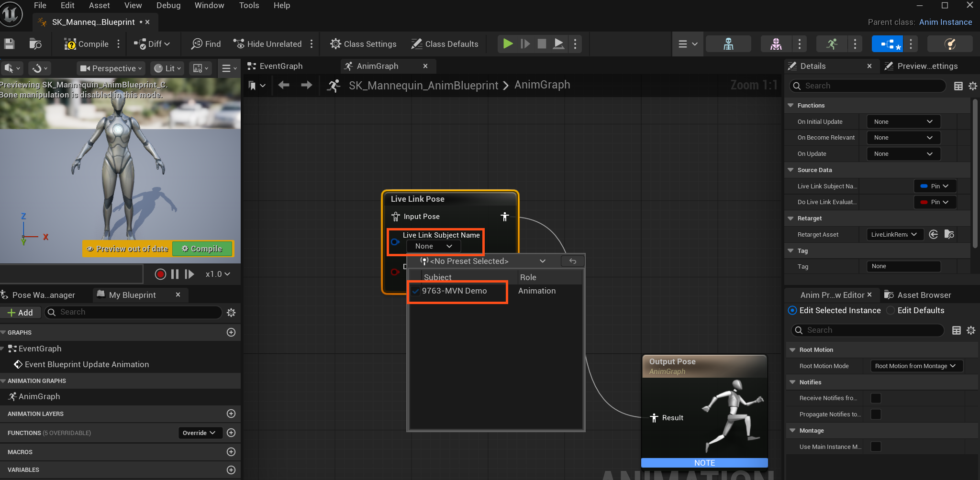980x480 pixels.
Task: Click green Compile button in preview viewport
Action: pyautogui.click(x=202, y=249)
